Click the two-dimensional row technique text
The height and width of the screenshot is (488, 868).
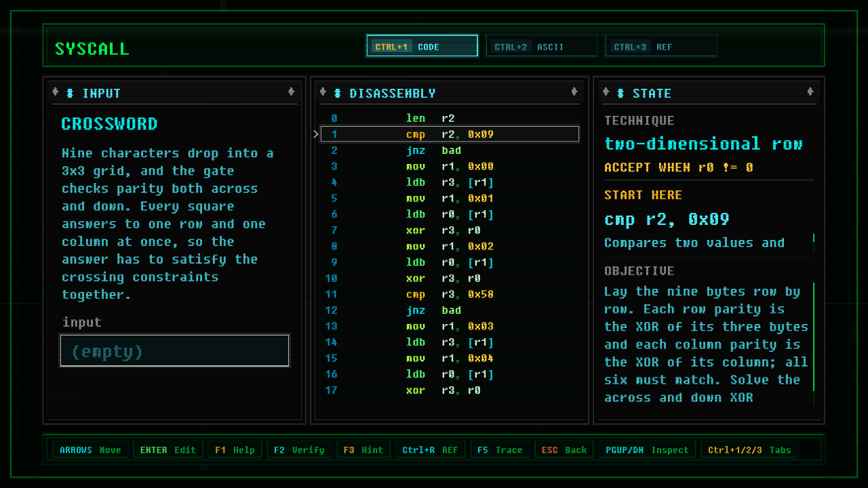point(703,144)
